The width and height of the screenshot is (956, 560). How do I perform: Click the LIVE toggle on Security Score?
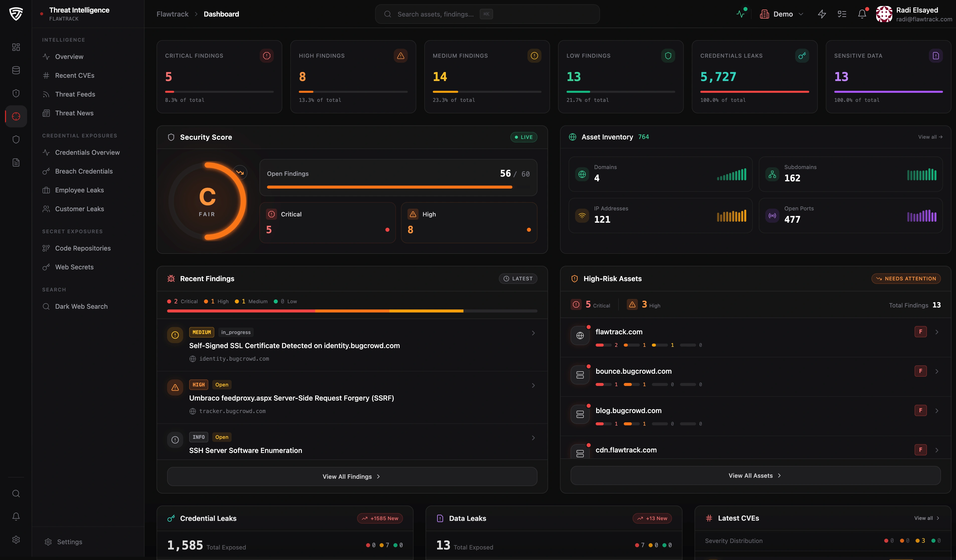tap(523, 137)
